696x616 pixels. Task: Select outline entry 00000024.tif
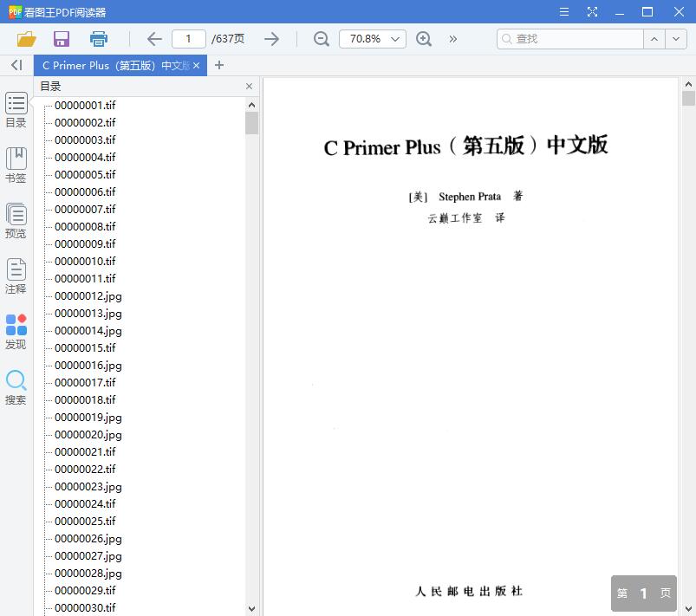pyautogui.click(x=85, y=503)
